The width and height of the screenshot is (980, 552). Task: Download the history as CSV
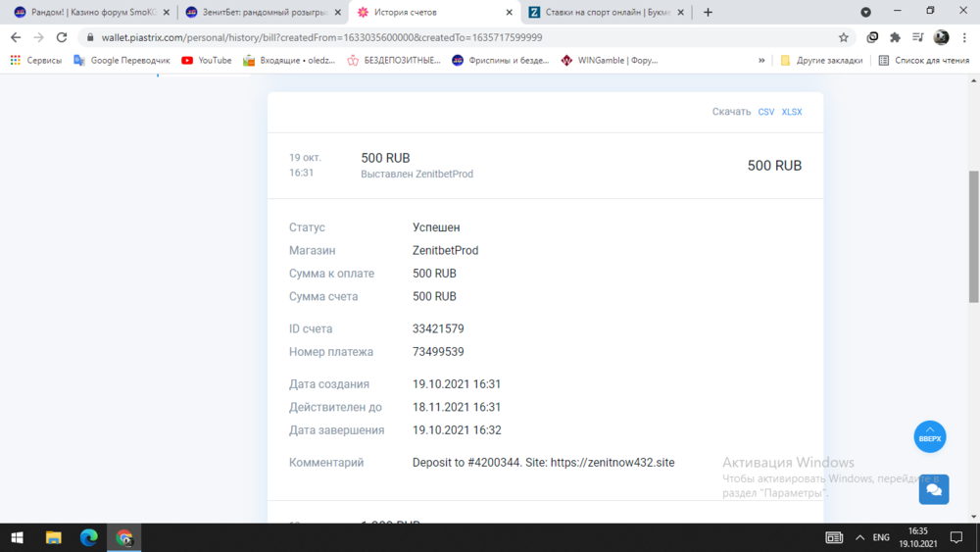click(765, 112)
